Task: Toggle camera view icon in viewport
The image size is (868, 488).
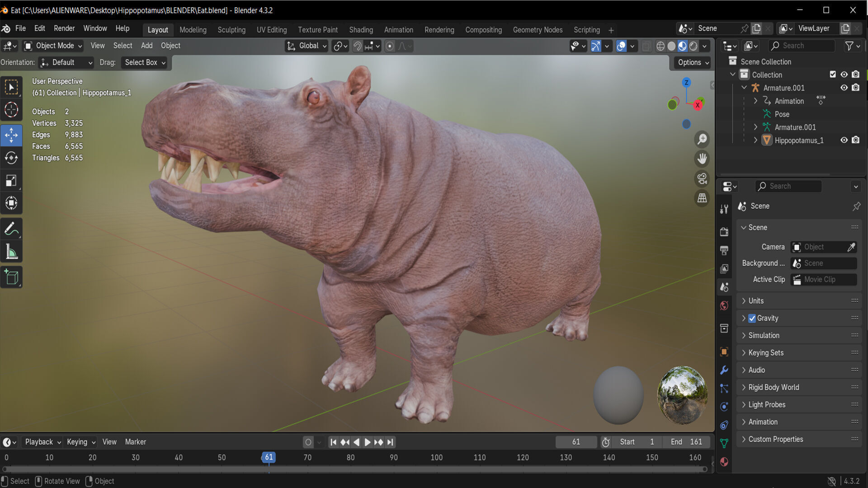Action: click(x=702, y=178)
